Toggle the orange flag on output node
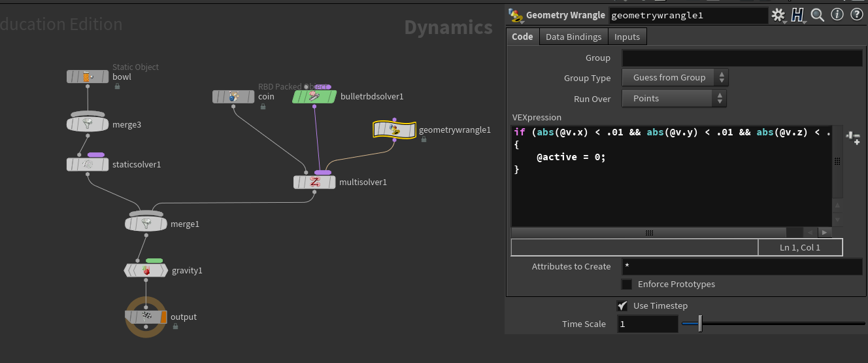Image resolution: width=868 pixels, height=363 pixels. point(164,317)
